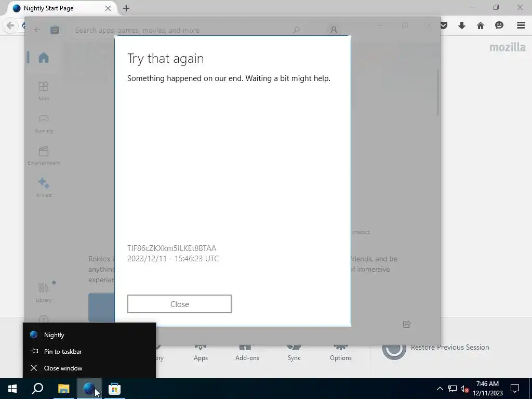Open Library in Store sidebar

(44, 293)
